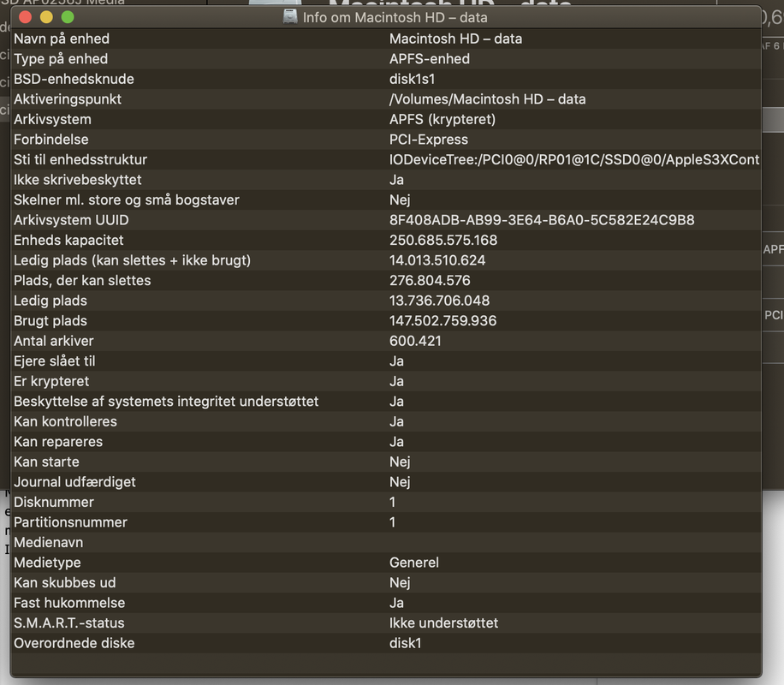Image resolution: width=784 pixels, height=685 pixels.
Task: Click 'Nej' in Skelner ml. store row
Action: pyautogui.click(x=400, y=200)
